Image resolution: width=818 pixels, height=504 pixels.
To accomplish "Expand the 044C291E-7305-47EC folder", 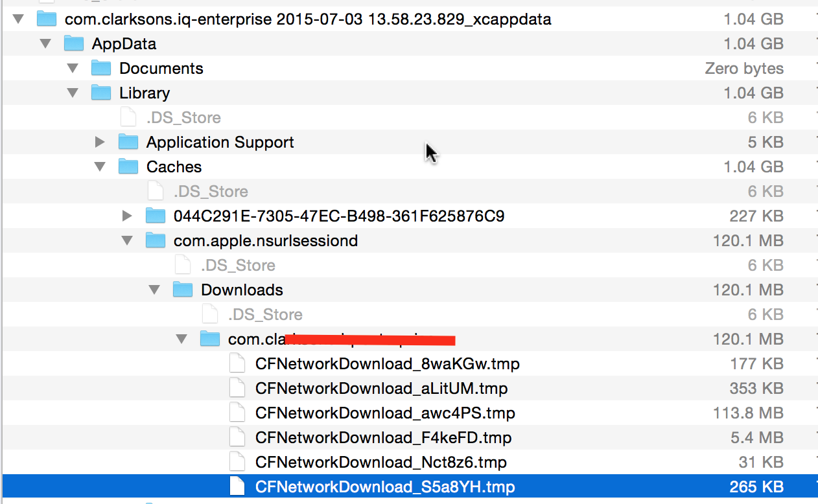I will pos(127,216).
